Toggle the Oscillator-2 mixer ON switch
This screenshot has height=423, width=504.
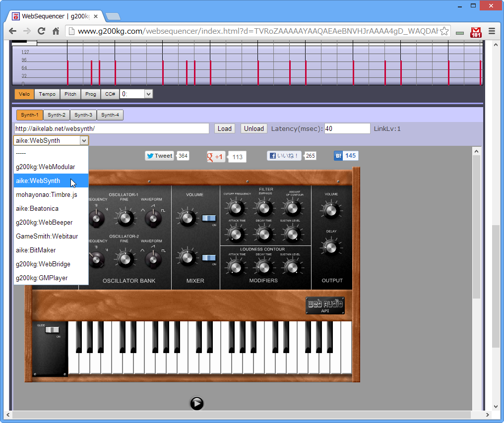[209, 258]
